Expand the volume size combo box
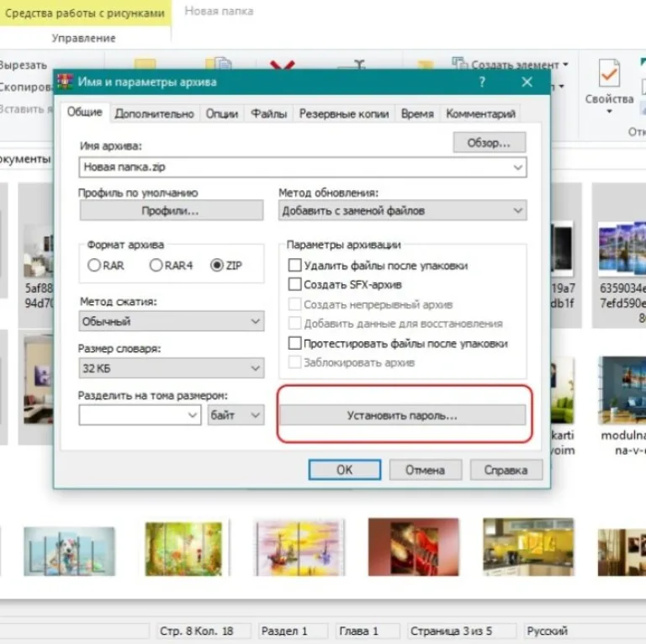The image size is (646, 644). 192,415
